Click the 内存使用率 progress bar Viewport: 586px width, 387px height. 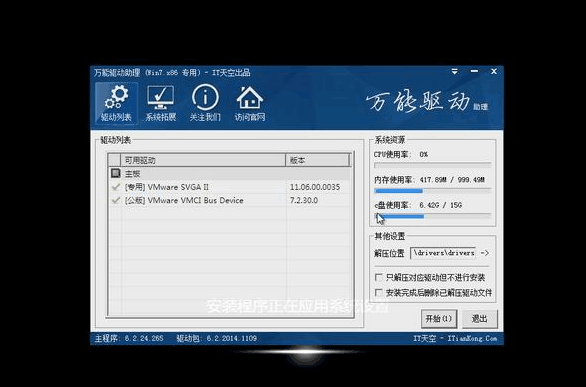coord(432,191)
